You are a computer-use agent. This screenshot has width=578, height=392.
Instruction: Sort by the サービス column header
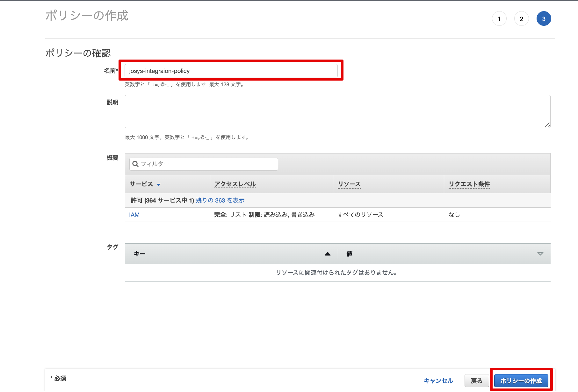141,184
